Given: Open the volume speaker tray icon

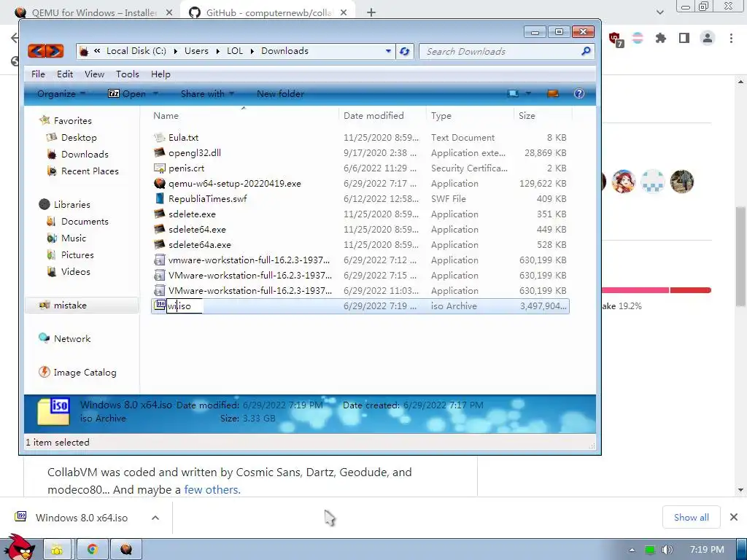Looking at the screenshot, I should pyautogui.click(x=667, y=550).
